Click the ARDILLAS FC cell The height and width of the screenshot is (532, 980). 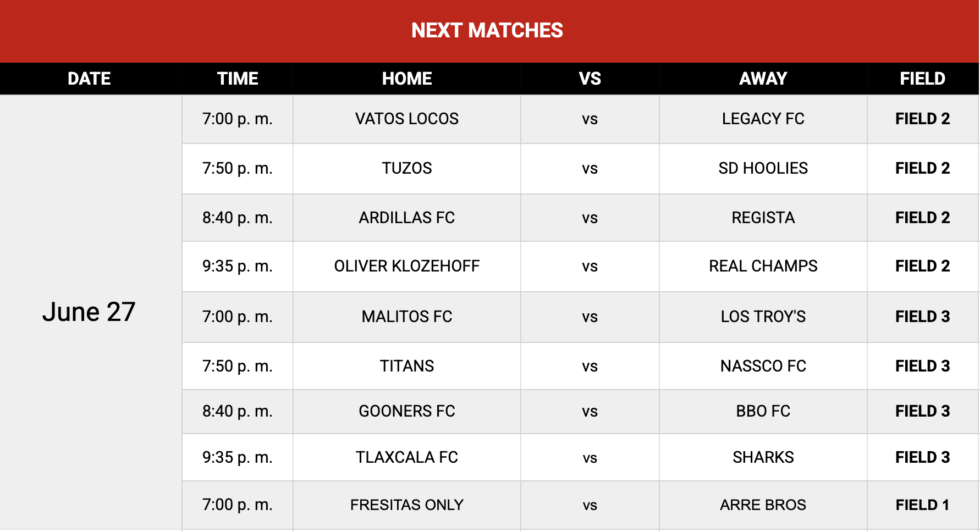(407, 218)
